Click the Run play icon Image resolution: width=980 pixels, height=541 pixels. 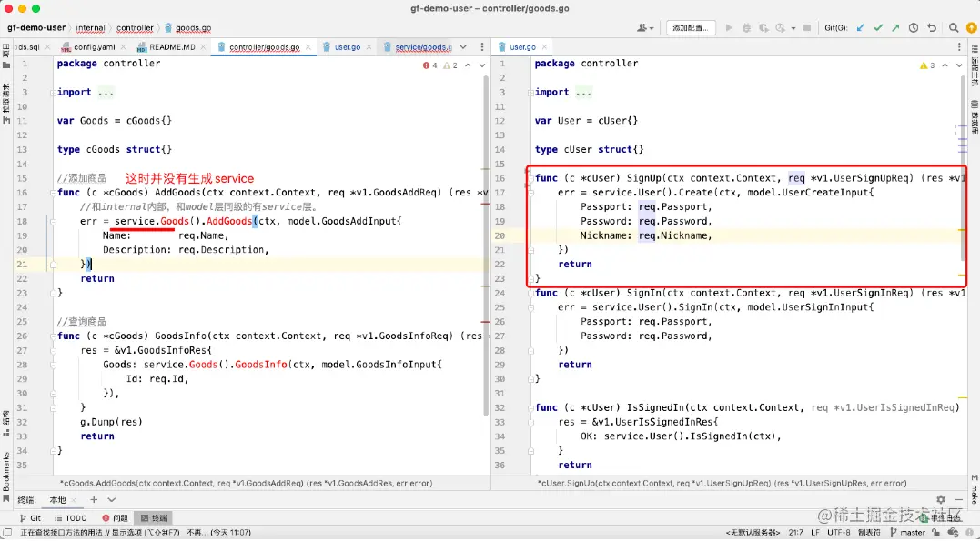[x=729, y=28]
